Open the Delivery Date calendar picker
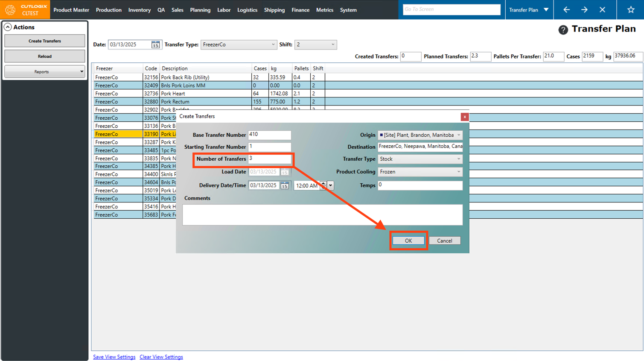644x361 pixels. 285,186
